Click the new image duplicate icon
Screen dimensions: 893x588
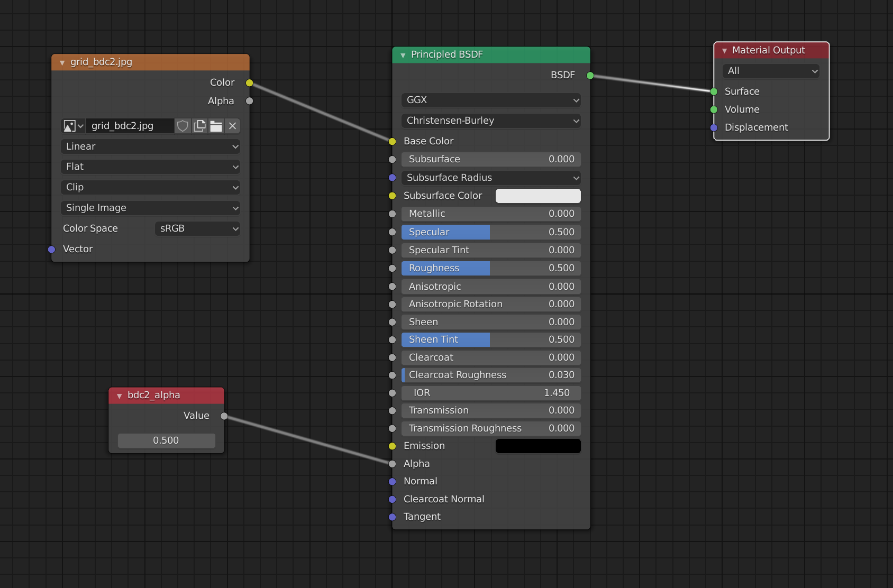[x=199, y=126]
